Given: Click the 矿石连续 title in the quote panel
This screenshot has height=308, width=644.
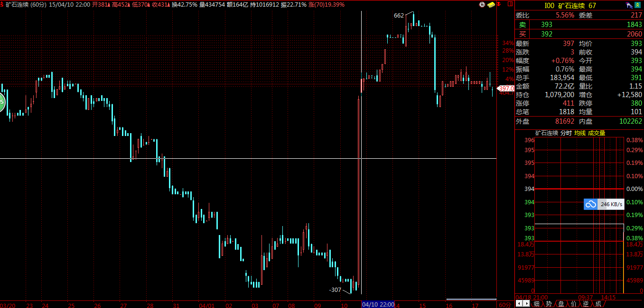Looking at the screenshot, I should click(571, 6).
